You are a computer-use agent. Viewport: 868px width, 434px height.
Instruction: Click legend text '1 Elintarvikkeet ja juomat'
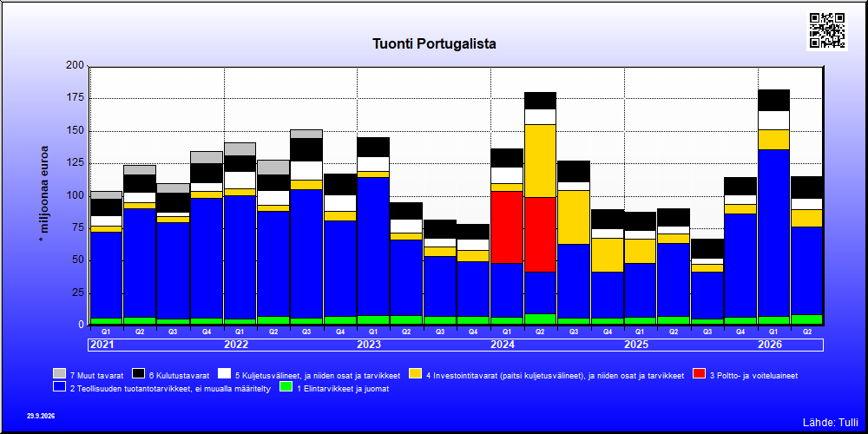[x=343, y=389]
